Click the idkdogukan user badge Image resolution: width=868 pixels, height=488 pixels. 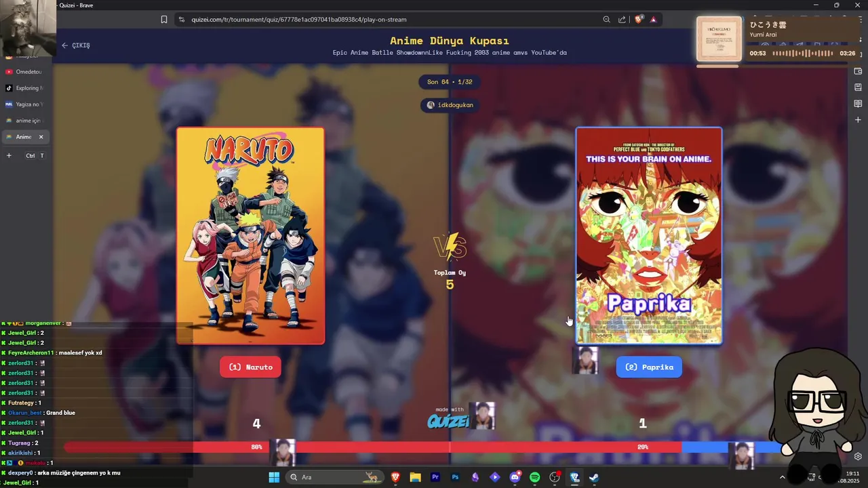[x=450, y=105]
